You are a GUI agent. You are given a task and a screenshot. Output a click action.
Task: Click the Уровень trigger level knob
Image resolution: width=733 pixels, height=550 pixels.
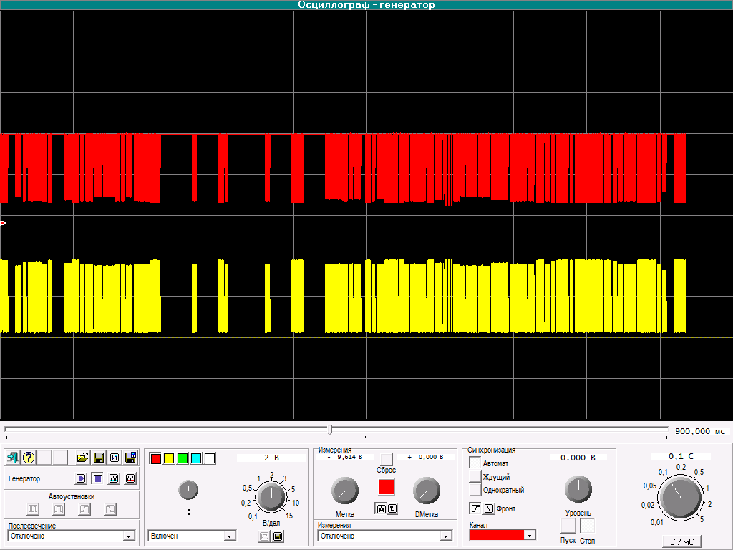578,489
